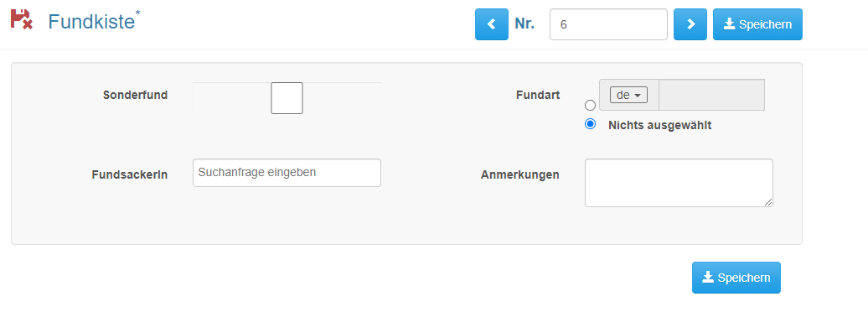This screenshot has height=333, width=868.
Task: Focus the Nr. number field
Action: pyautogui.click(x=608, y=24)
